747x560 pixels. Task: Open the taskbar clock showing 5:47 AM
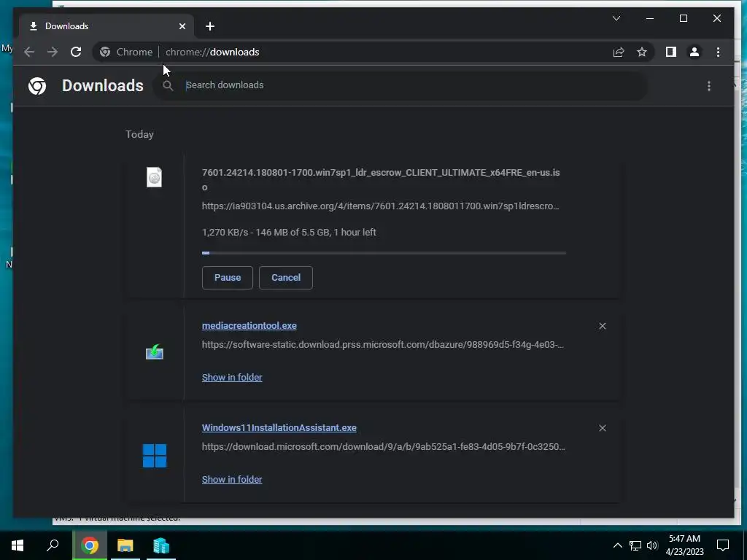pyautogui.click(x=684, y=545)
